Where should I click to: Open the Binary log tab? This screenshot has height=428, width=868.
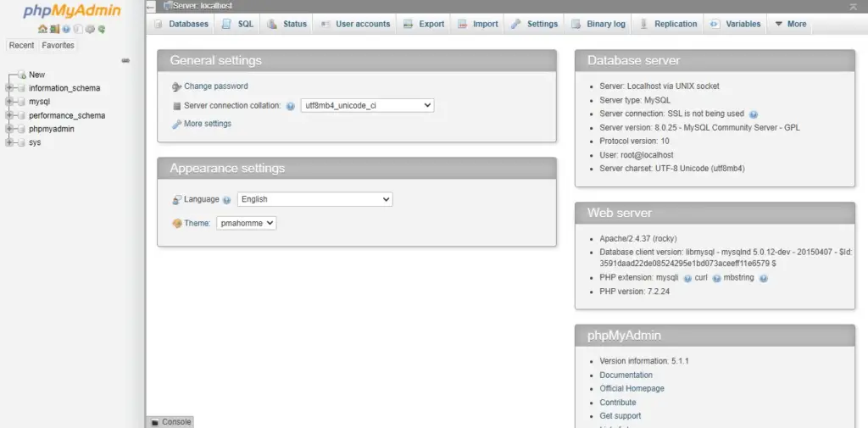click(598, 24)
